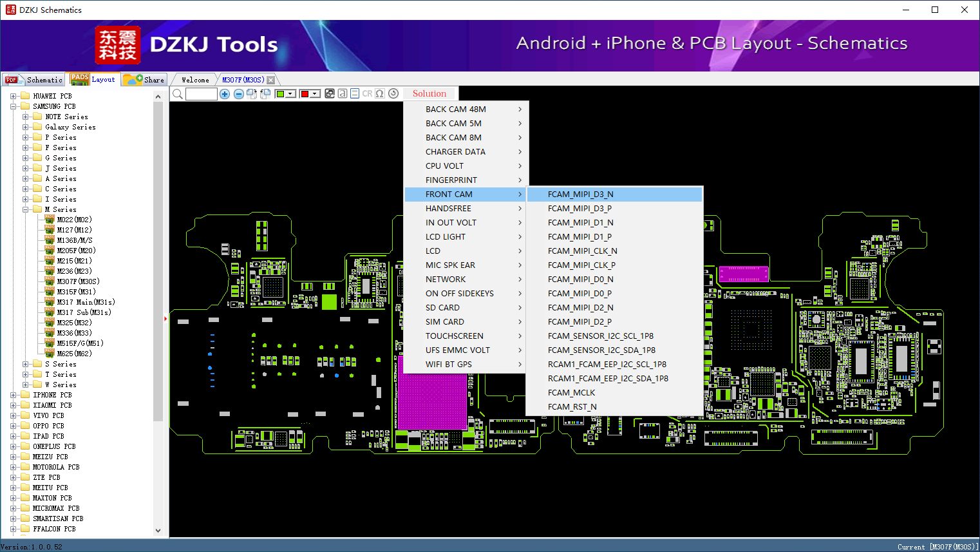Expand the A Series tree node
Screen dimensions: 980x552
[25, 178]
